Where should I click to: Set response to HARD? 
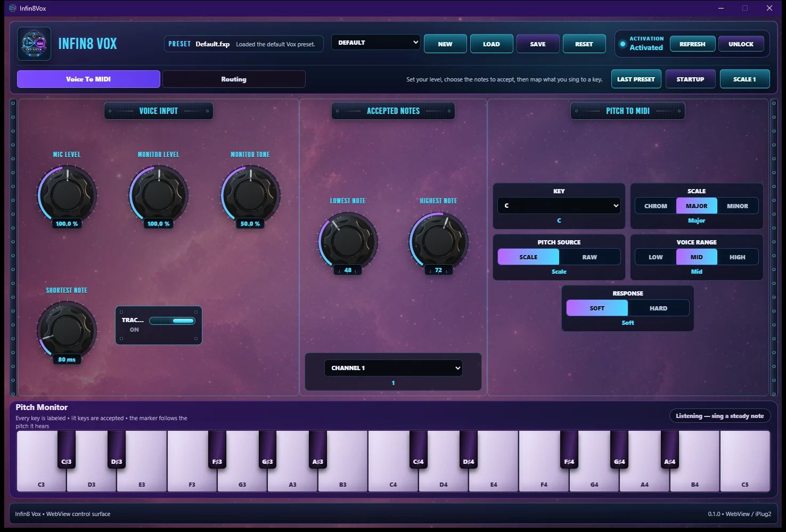tap(658, 308)
